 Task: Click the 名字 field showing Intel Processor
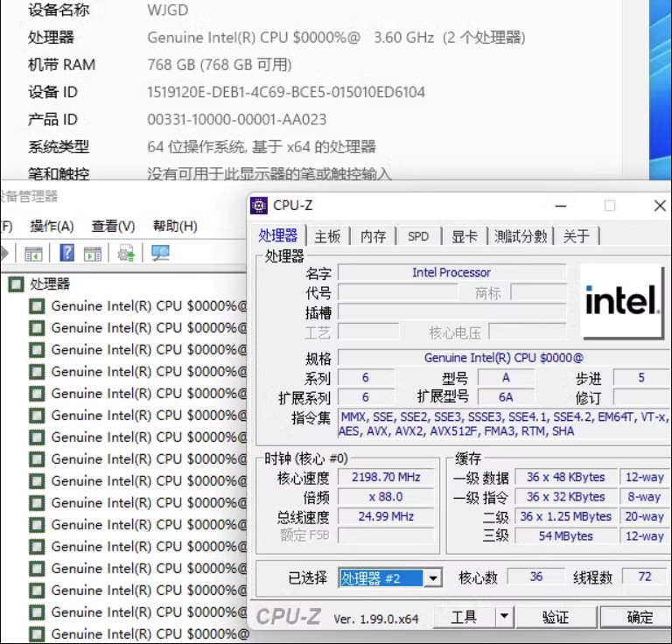451,272
